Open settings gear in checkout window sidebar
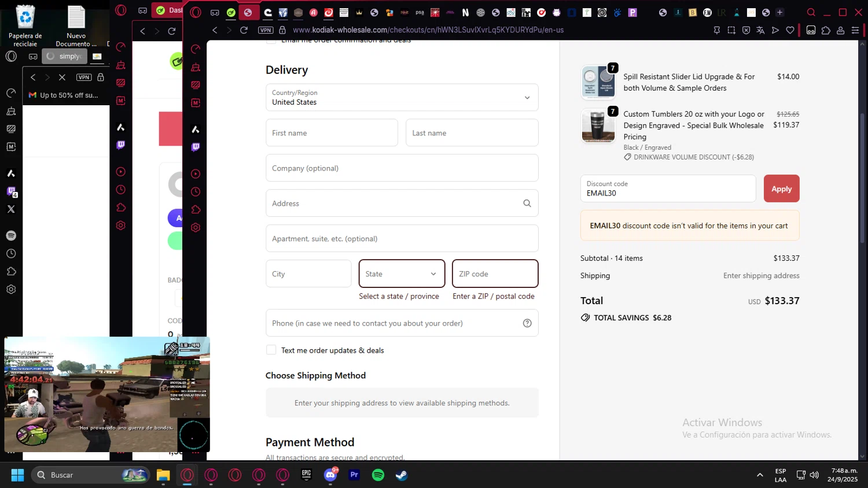The width and height of the screenshot is (868, 488). (196, 228)
